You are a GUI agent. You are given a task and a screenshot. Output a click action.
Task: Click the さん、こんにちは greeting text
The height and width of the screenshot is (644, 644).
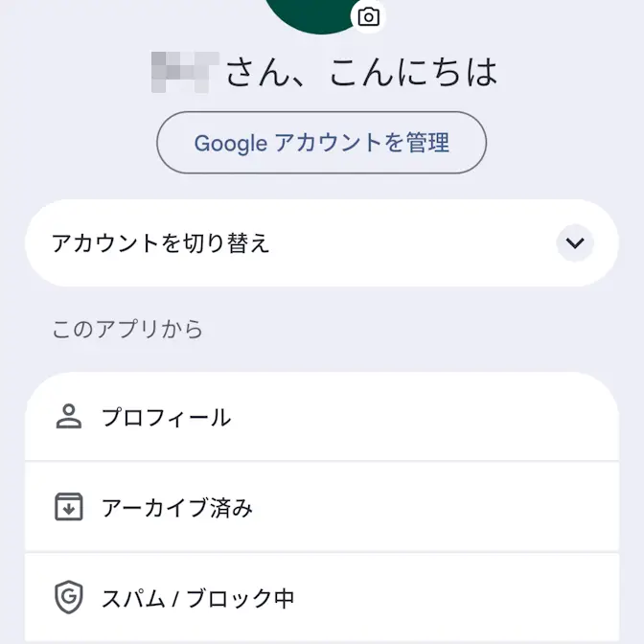[361, 74]
